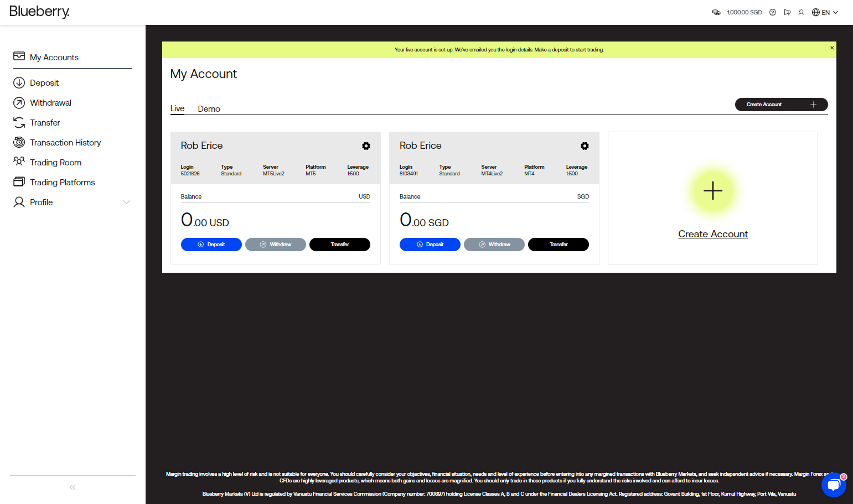The height and width of the screenshot is (504, 853).
Task: Click the top-right Create Account button text
Action: coord(764,105)
